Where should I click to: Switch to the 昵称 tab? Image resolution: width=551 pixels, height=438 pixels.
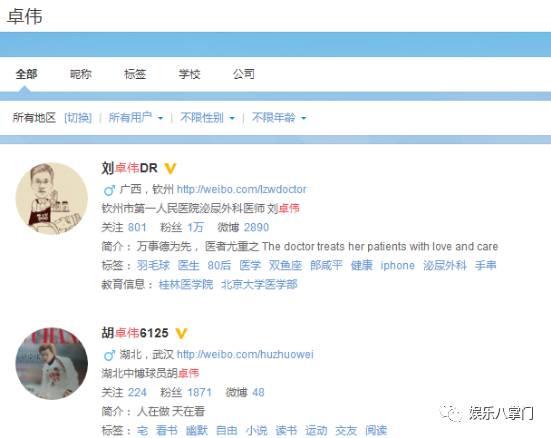(x=80, y=74)
